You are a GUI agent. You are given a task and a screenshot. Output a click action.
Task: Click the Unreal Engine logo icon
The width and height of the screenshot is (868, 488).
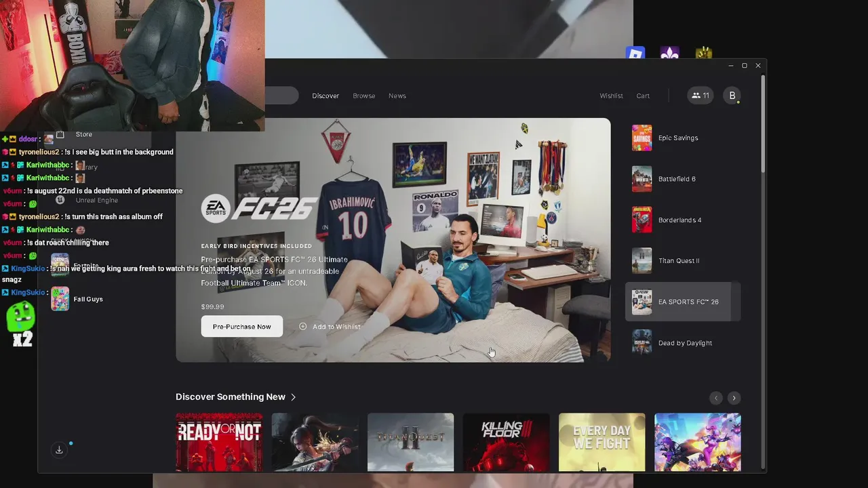(x=60, y=200)
